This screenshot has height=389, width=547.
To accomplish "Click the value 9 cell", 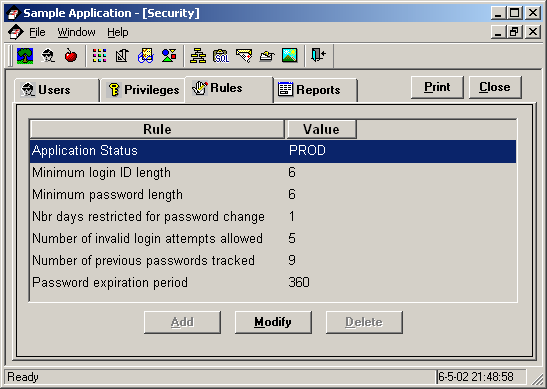I will click(x=292, y=260).
